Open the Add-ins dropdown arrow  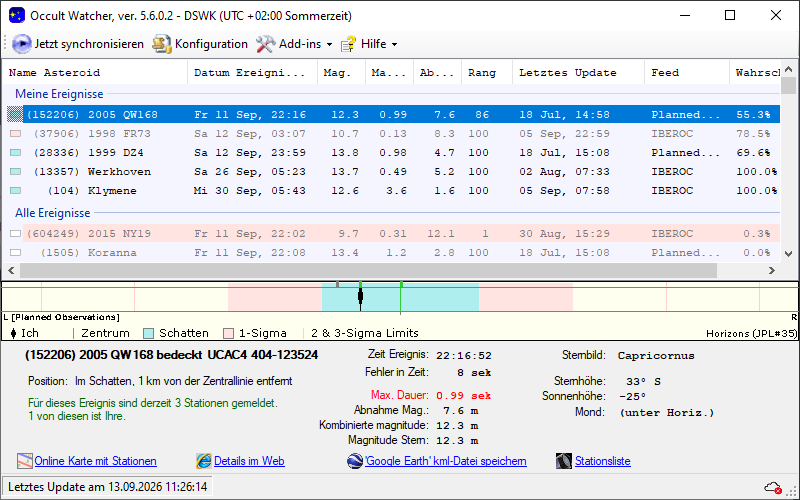click(329, 45)
